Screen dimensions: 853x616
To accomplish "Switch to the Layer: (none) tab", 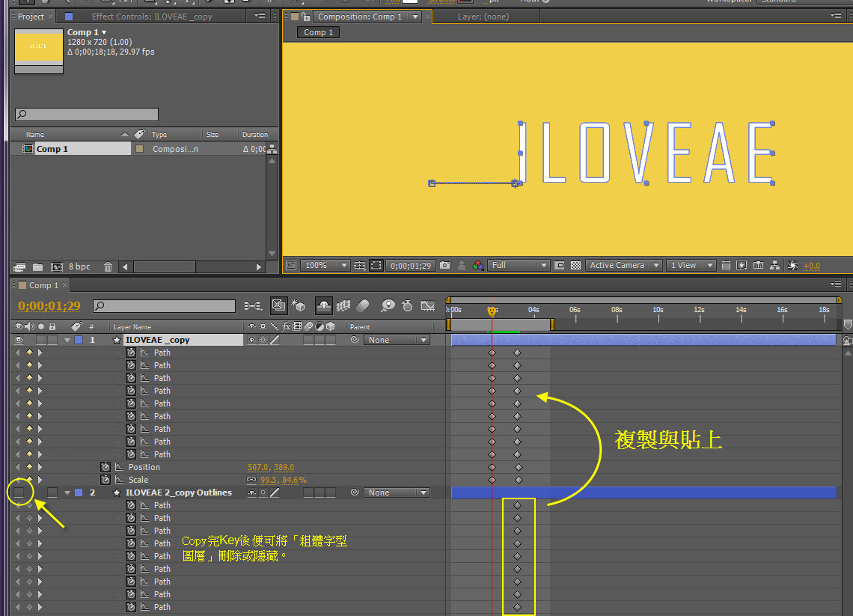I will pyautogui.click(x=483, y=17).
